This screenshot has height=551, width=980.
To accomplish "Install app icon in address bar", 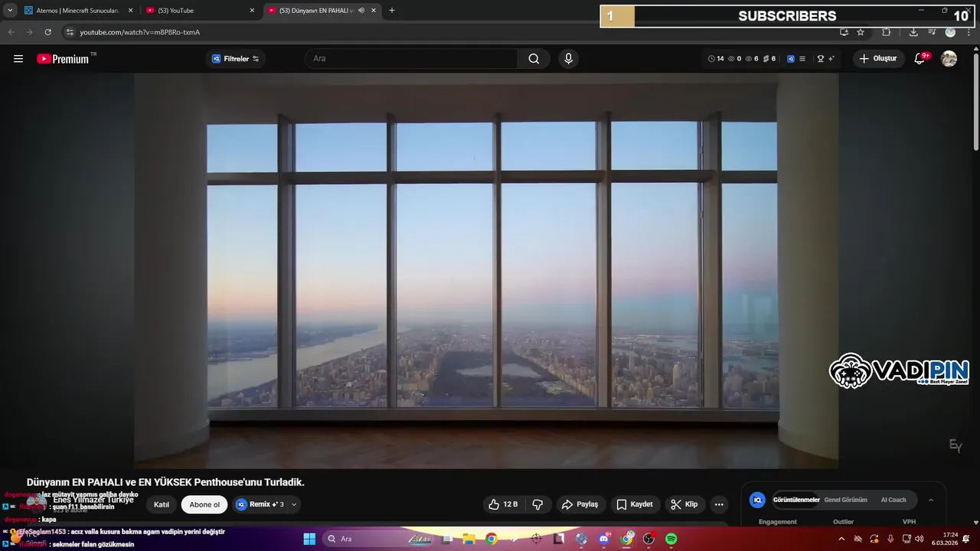I will [x=844, y=32].
